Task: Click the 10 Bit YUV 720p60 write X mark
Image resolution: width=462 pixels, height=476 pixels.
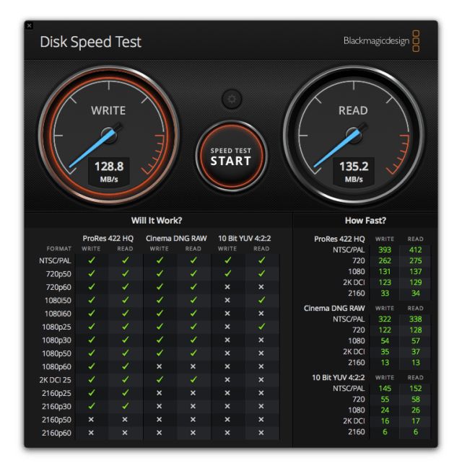Action: click(x=227, y=287)
